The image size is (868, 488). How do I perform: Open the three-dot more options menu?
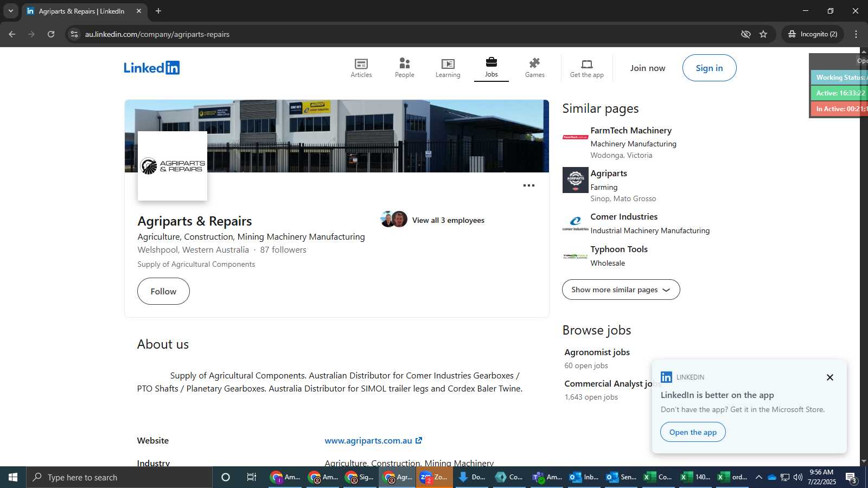click(x=529, y=185)
